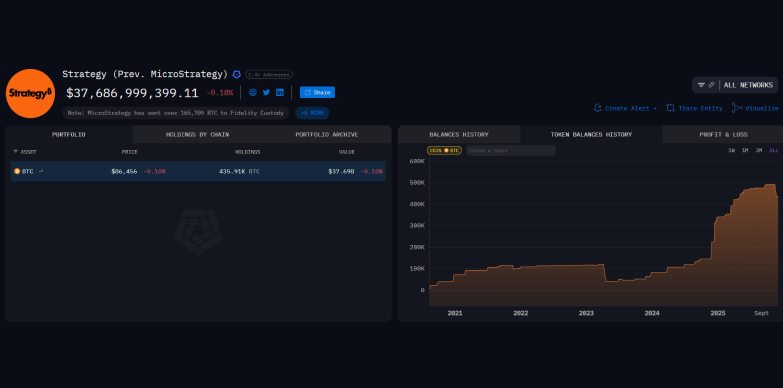Open the Twitter profile icon
The height and width of the screenshot is (388, 783).
pos(266,92)
